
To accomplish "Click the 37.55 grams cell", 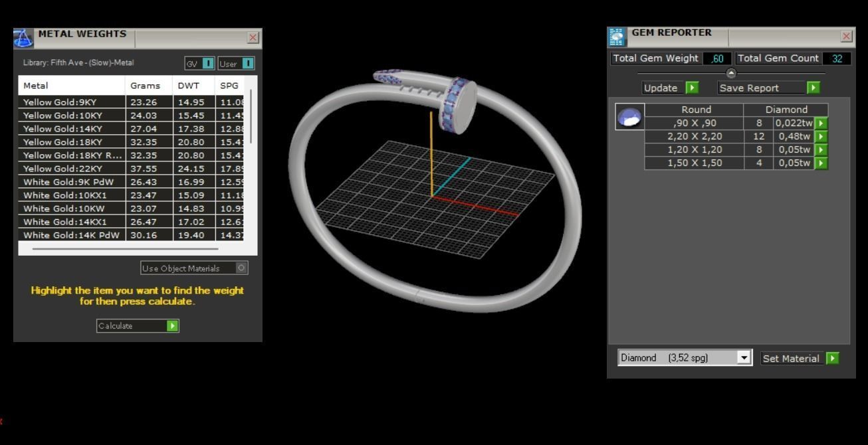I will click(149, 169).
